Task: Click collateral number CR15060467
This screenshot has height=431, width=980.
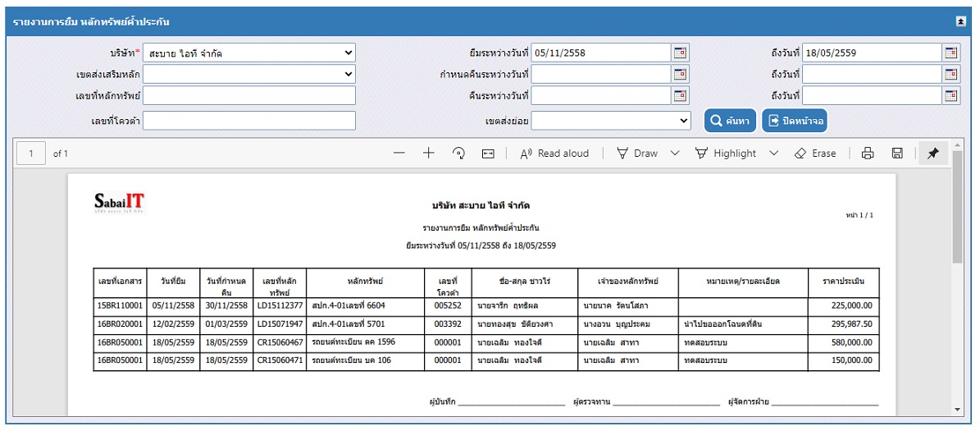Action: [x=280, y=342]
